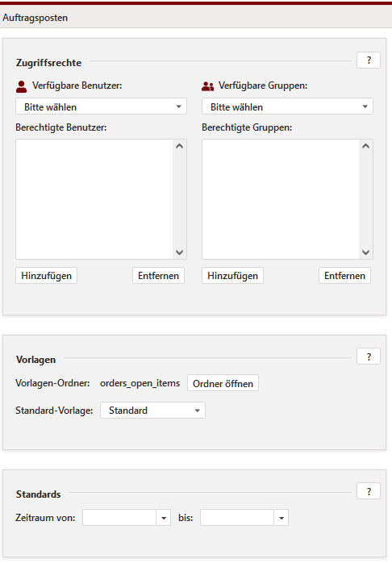Click Hinzufügen under Berechtigte Benutzer

46,276
